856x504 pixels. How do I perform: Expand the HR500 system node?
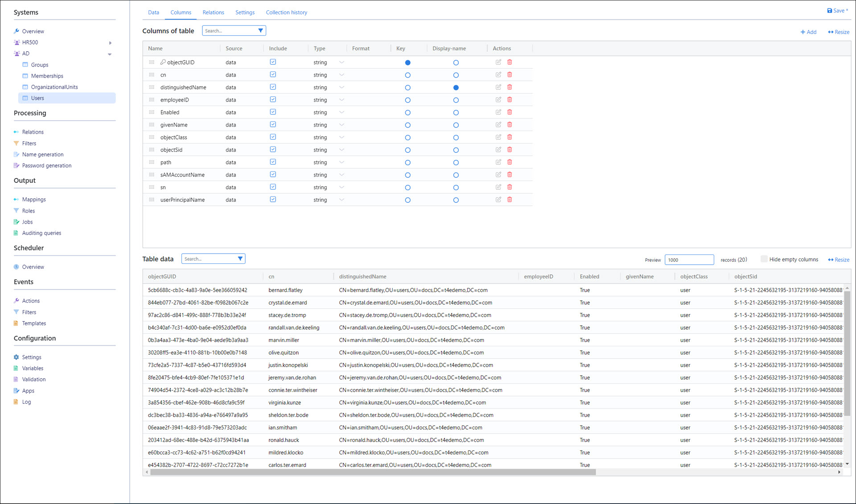tap(110, 43)
